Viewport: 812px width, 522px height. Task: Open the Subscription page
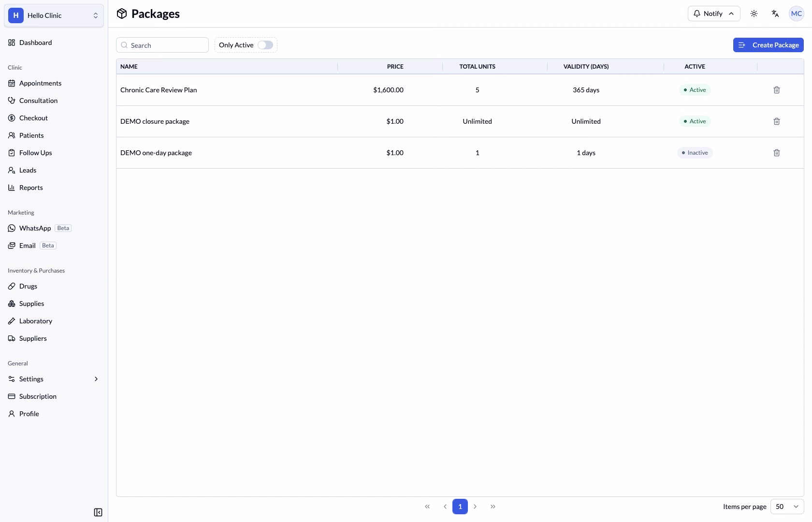pos(54,396)
